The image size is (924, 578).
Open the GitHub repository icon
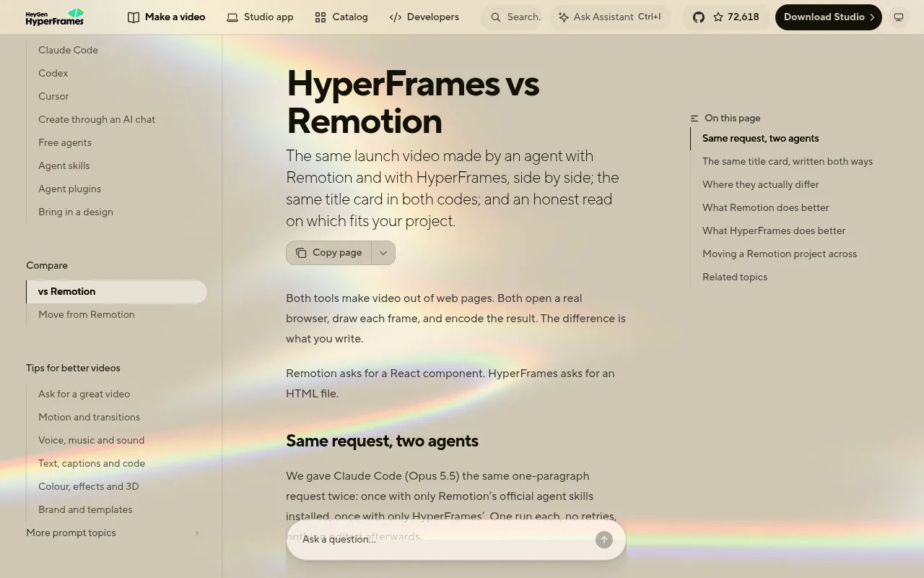(x=699, y=17)
